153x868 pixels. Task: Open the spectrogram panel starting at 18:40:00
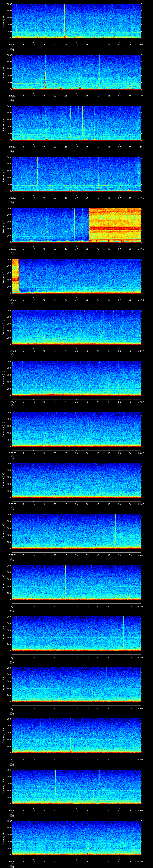pyautogui.click(x=76, y=582)
